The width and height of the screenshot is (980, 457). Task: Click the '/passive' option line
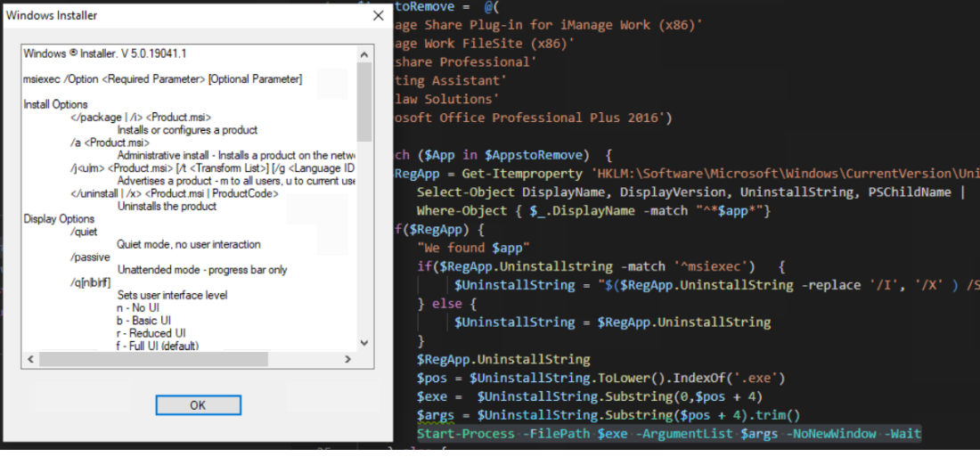90,257
